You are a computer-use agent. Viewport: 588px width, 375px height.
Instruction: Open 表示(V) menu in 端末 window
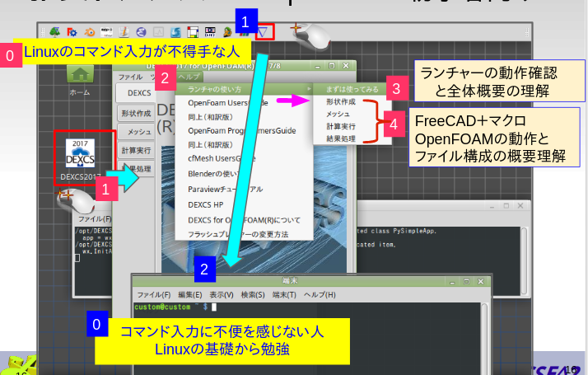pos(222,295)
